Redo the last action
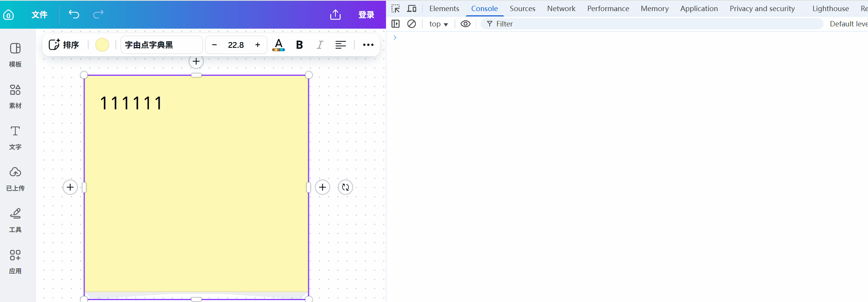This screenshot has width=868, height=302. (x=98, y=14)
